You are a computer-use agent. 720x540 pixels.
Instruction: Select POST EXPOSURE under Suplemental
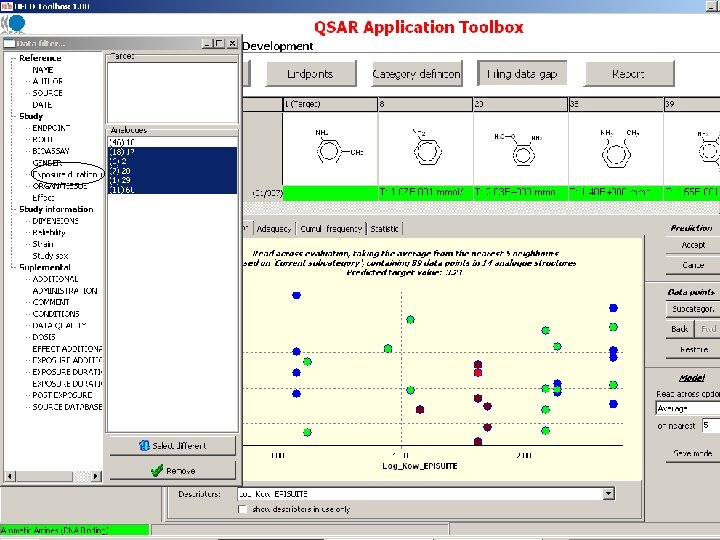62,395
